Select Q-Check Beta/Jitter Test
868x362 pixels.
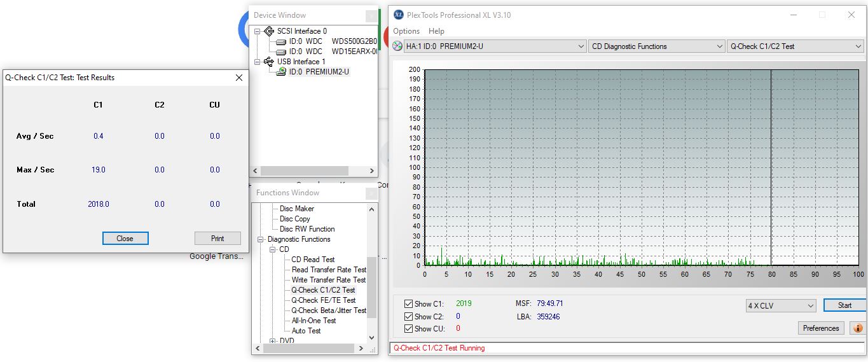click(x=329, y=310)
